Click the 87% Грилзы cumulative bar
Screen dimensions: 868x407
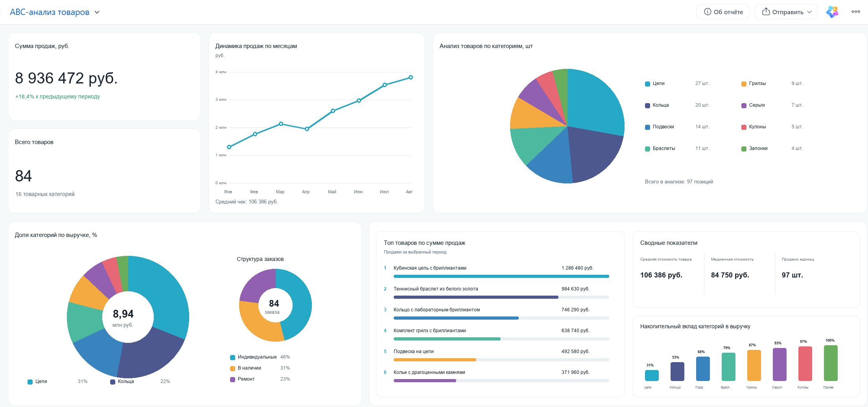(754, 365)
